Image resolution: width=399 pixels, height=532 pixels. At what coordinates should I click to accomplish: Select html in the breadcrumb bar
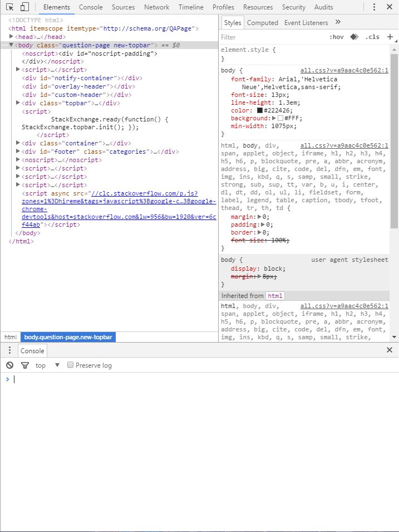point(10,337)
